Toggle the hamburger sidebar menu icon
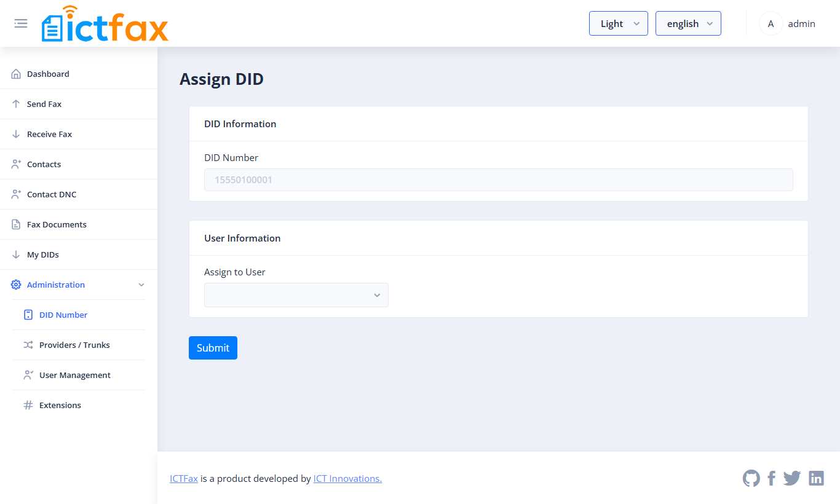The image size is (840, 504). pos(21,23)
